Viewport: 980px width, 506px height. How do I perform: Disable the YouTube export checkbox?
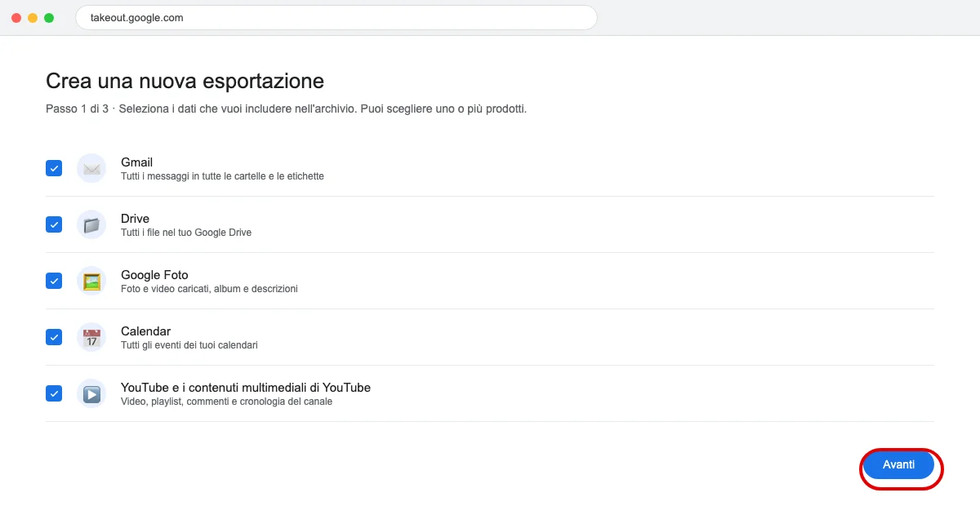[54, 393]
